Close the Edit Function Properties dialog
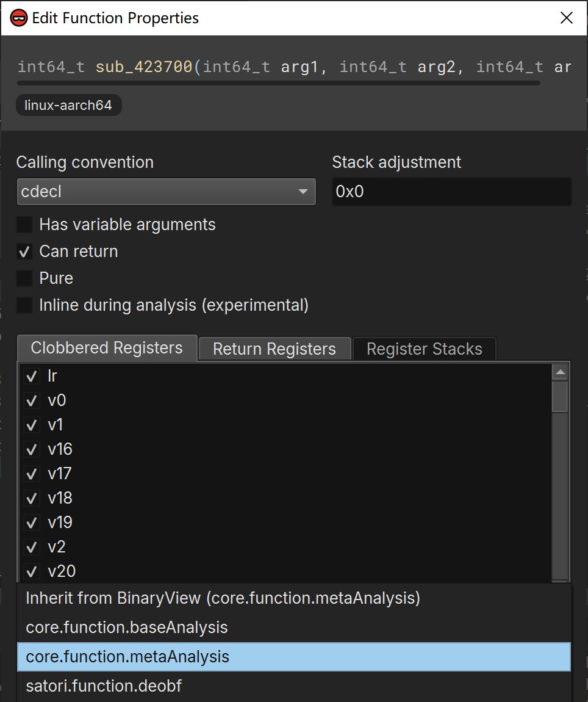Image resolution: width=588 pixels, height=702 pixels. click(566, 18)
